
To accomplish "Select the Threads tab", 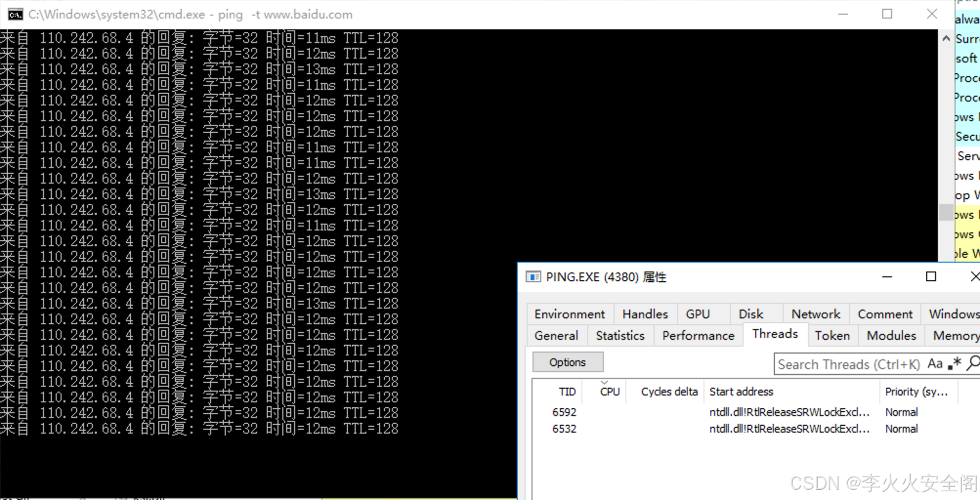I will [775, 334].
